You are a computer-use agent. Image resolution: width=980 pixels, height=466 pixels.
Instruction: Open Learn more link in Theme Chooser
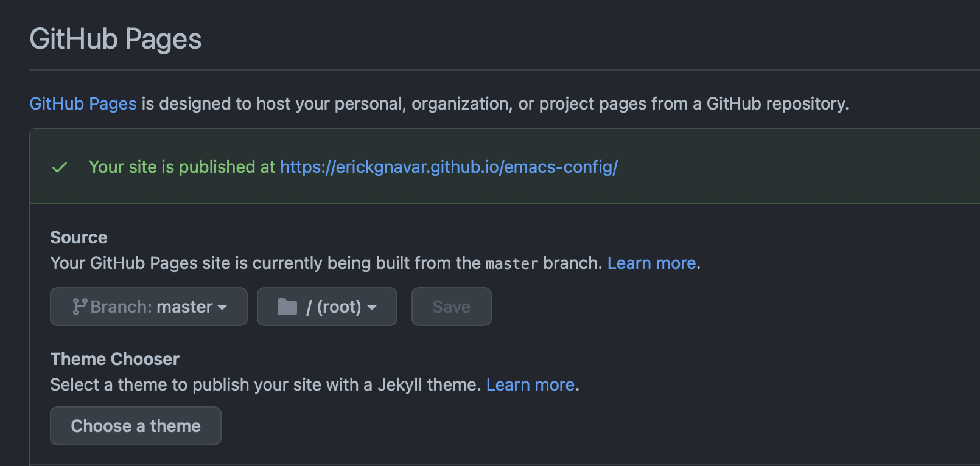point(530,385)
